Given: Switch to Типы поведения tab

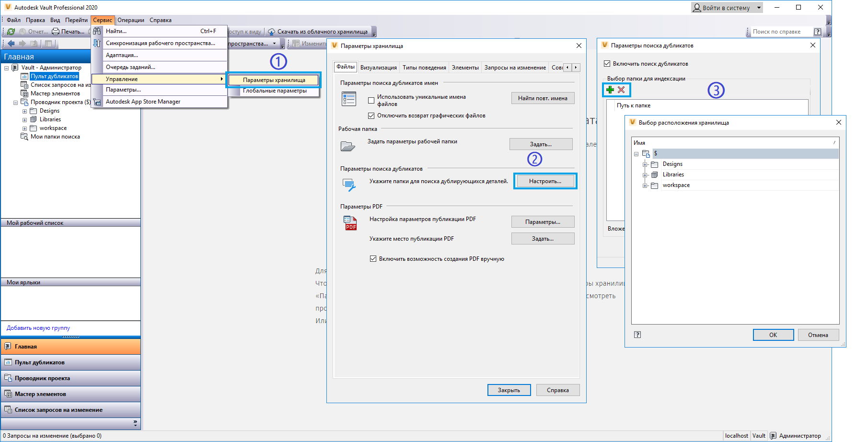Looking at the screenshot, I should [x=424, y=68].
